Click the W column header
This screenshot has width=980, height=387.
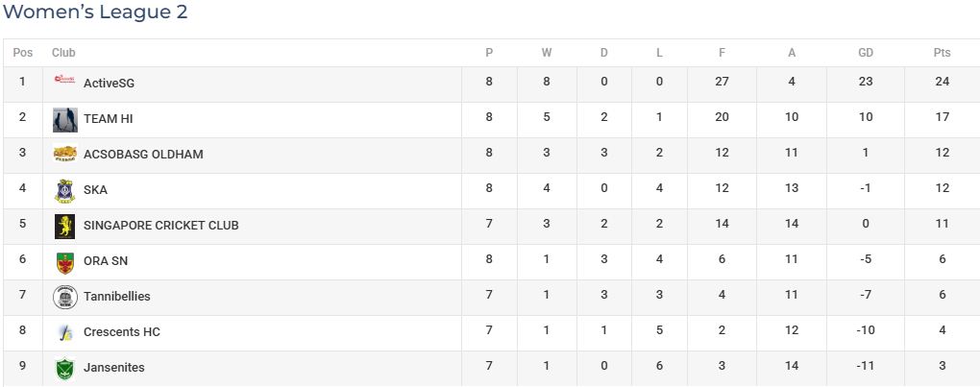[547, 53]
